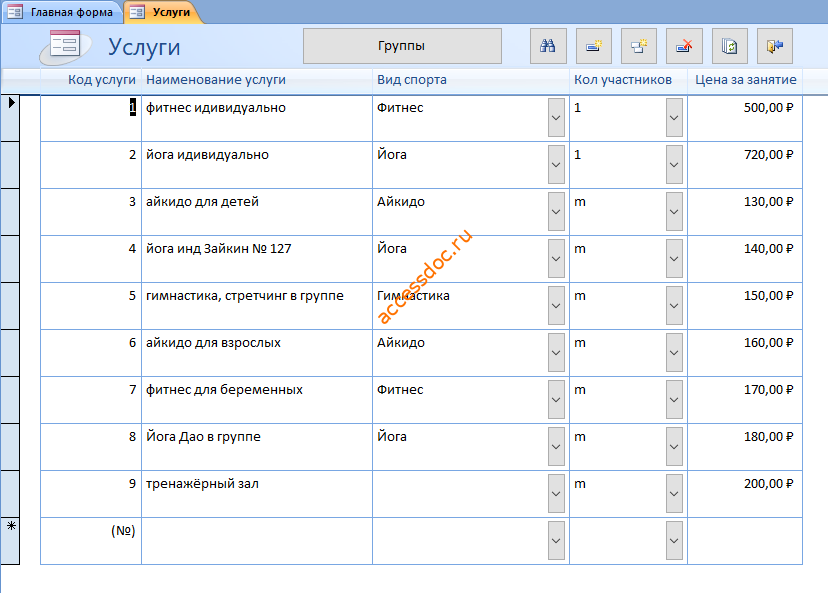
Task: Click the binoculars Find record icon
Action: point(548,46)
